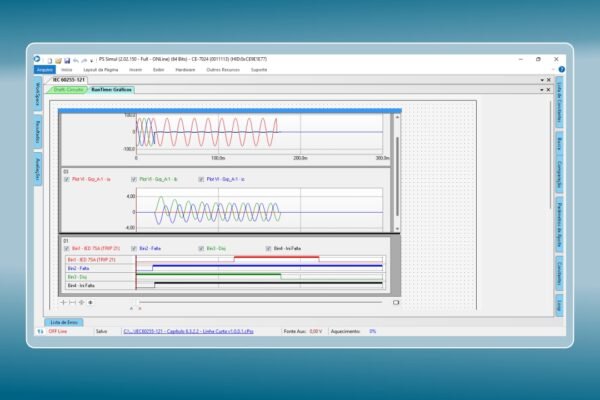Open a file with the folder icon

point(58,60)
